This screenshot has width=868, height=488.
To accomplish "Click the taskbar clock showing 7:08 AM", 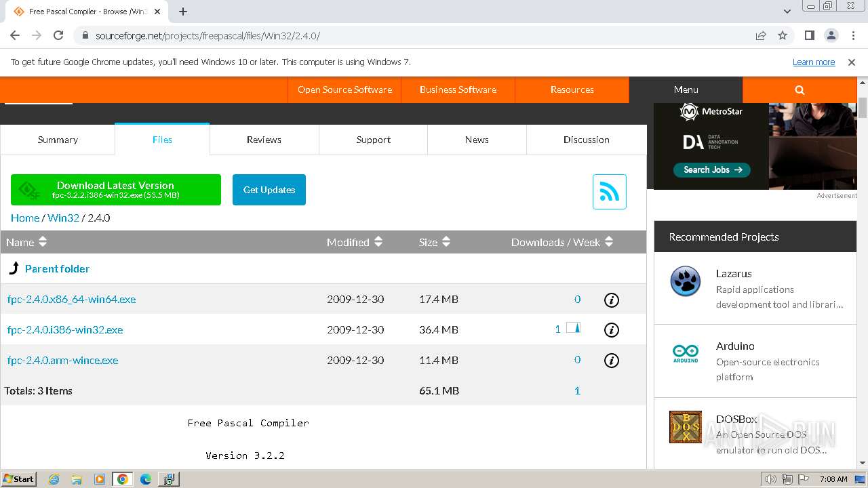I will pos(833,479).
